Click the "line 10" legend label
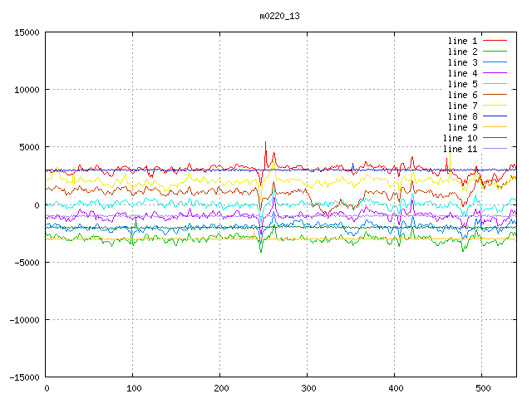The height and width of the screenshot is (399, 532). tap(460, 138)
